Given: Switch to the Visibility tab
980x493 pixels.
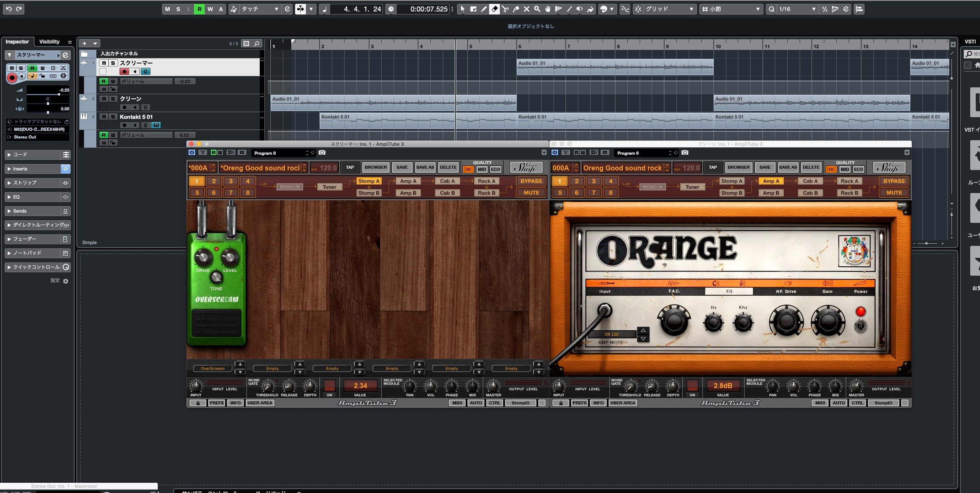Looking at the screenshot, I should [x=49, y=42].
